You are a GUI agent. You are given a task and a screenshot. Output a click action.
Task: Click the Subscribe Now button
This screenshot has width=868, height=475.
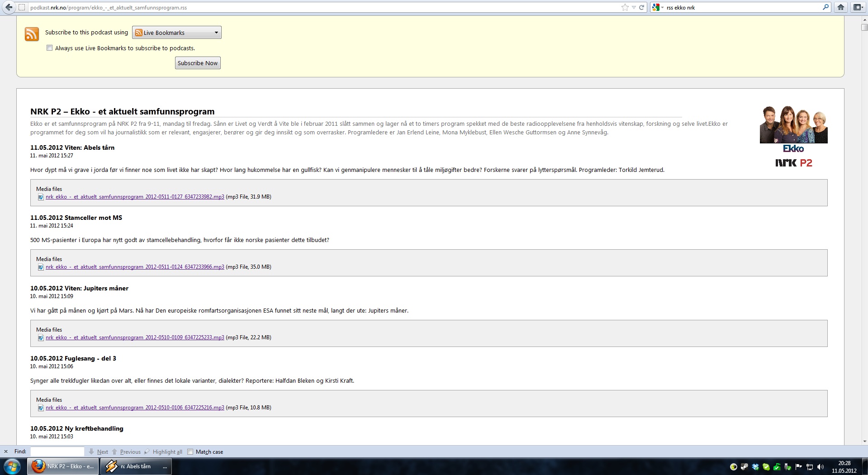click(x=198, y=63)
